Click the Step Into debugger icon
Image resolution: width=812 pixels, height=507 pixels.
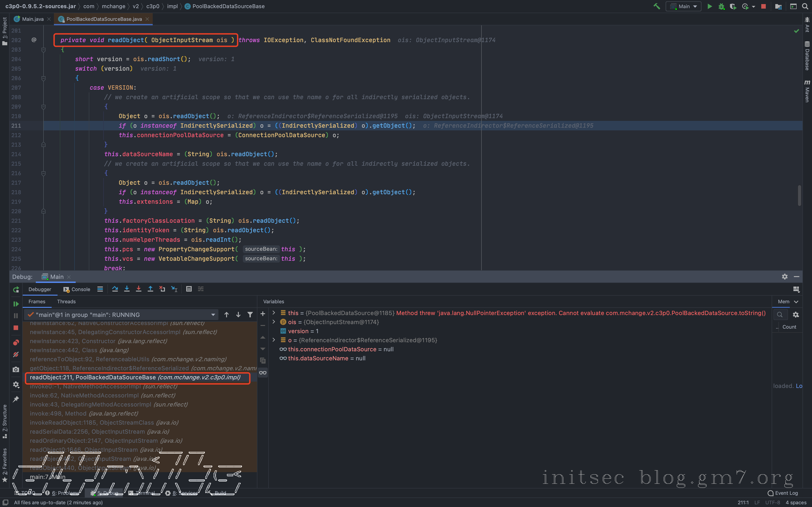[127, 289]
